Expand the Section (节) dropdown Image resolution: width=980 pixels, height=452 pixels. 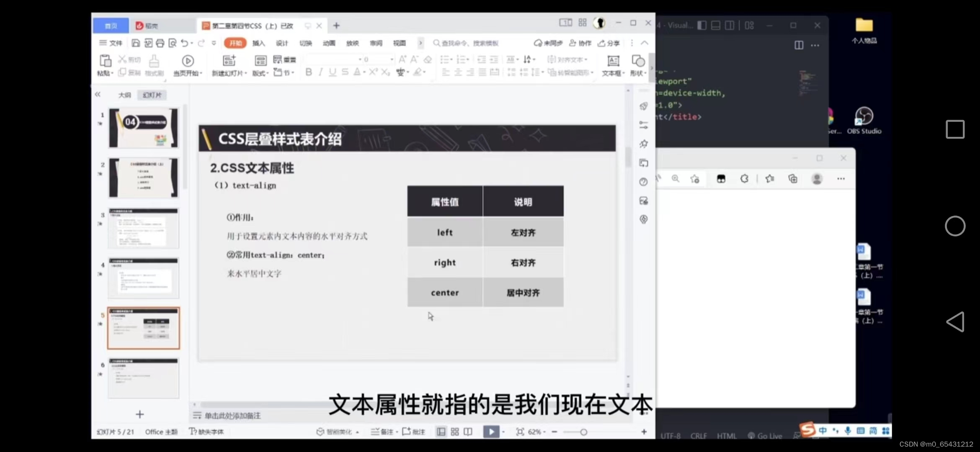click(284, 72)
